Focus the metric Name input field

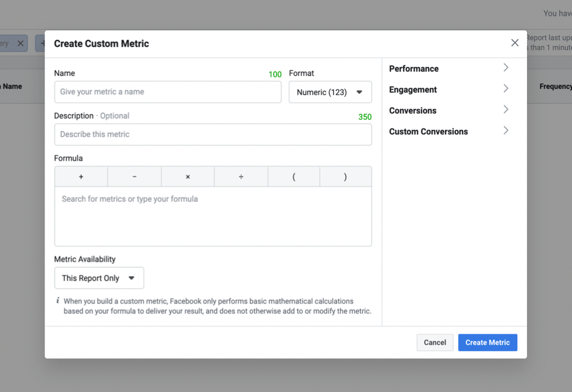[168, 92]
